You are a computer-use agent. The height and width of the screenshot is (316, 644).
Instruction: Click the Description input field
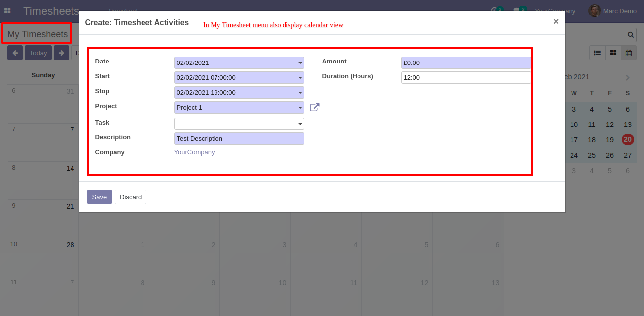coord(239,139)
